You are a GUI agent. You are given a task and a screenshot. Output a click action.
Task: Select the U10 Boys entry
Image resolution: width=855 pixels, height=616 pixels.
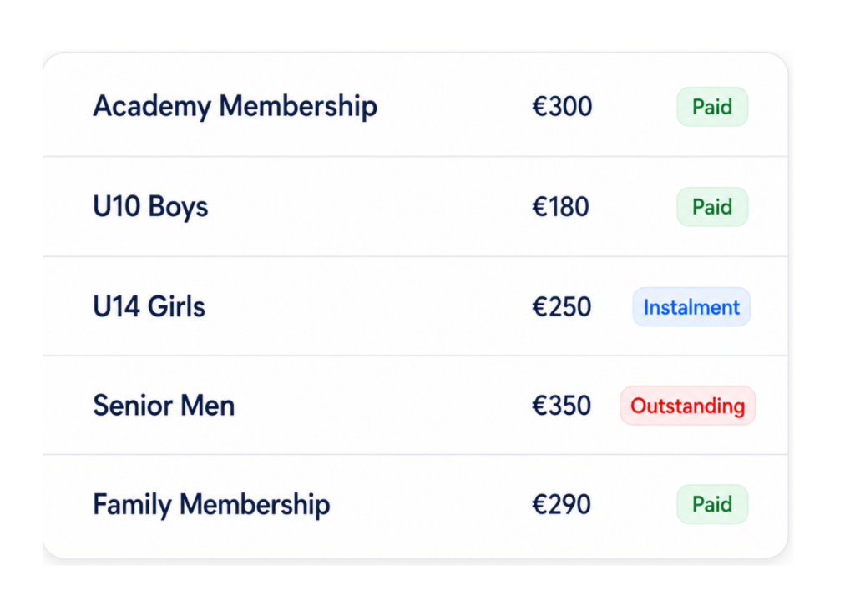(416, 207)
